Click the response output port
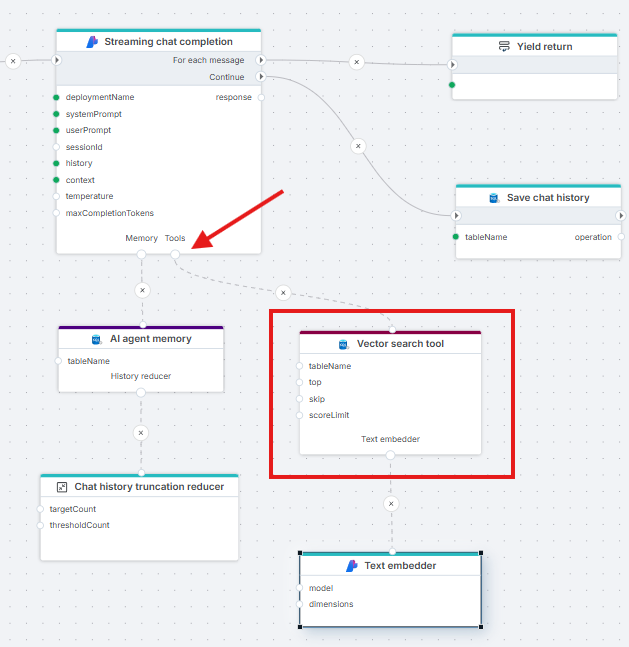The width and height of the screenshot is (629, 647). pyautogui.click(x=261, y=97)
